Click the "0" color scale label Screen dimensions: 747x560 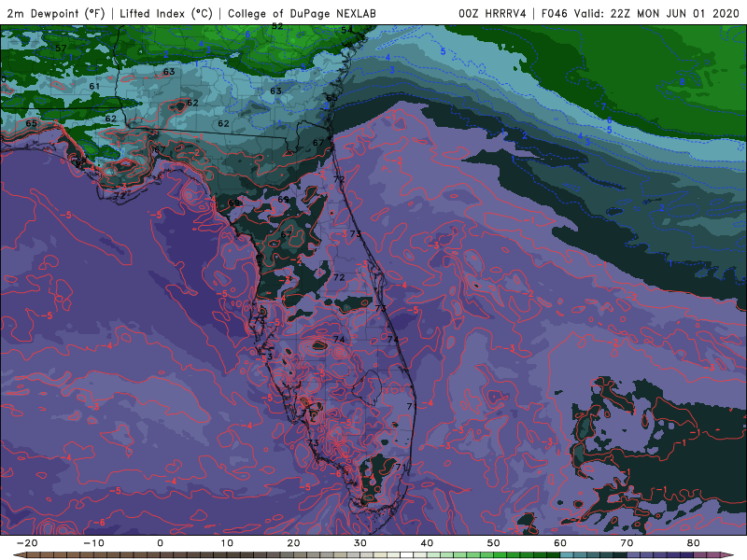coord(160,543)
